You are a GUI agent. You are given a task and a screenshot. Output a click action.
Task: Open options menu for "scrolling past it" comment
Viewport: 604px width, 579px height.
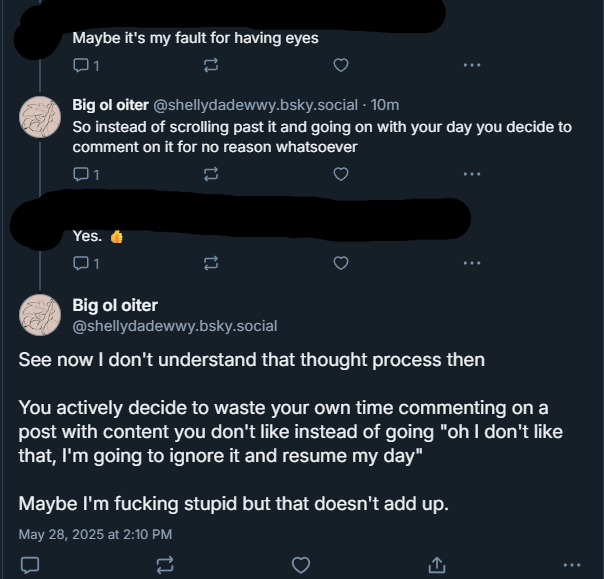point(471,174)
